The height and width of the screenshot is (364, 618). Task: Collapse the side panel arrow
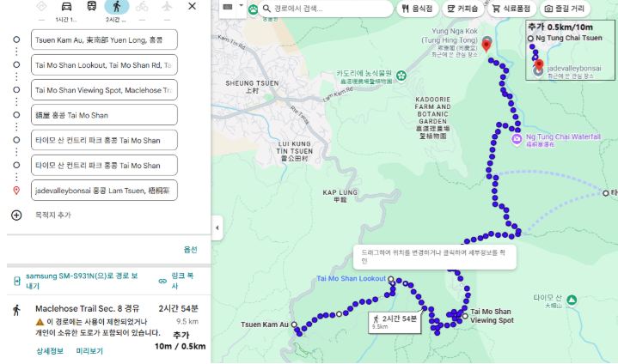coord(217,227)
